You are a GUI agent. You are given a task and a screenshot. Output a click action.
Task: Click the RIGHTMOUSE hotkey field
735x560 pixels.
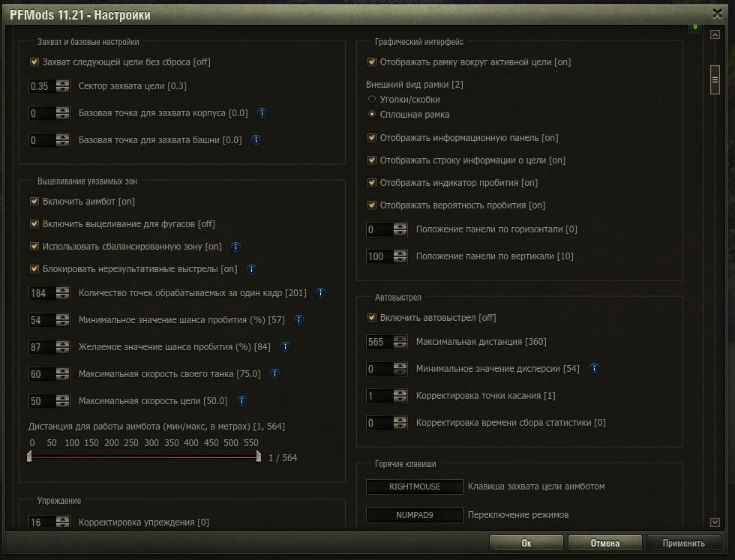click(x=415, y=487)
